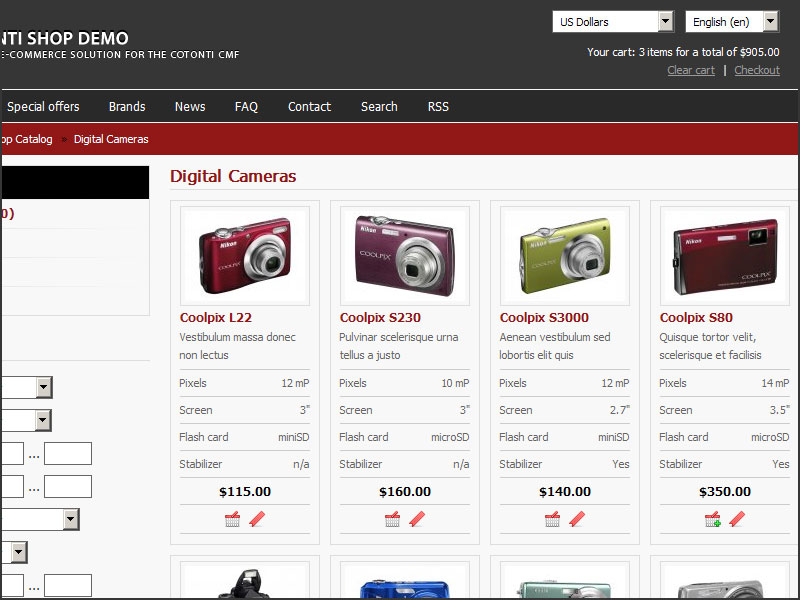The height and width of the screenshot is (600, 800).
Task: Click the cart basket icon under Coolpix S3000
Action: pos(552,519)
